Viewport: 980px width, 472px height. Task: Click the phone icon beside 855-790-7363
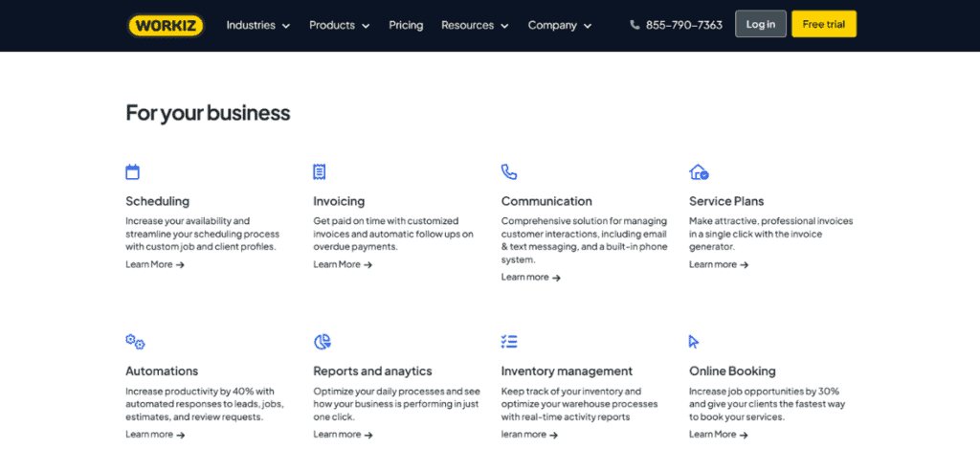pos(635,25)
